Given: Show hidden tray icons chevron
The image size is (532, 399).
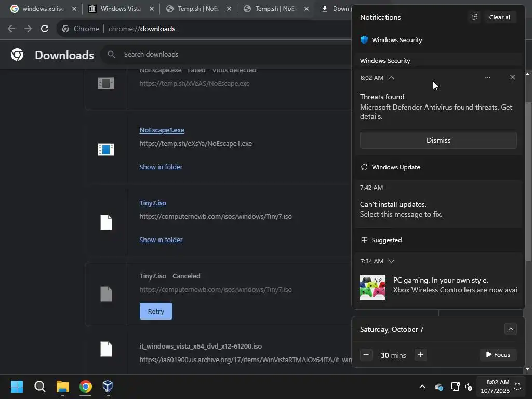Looking at the screenshot, I should coord(422,387).
